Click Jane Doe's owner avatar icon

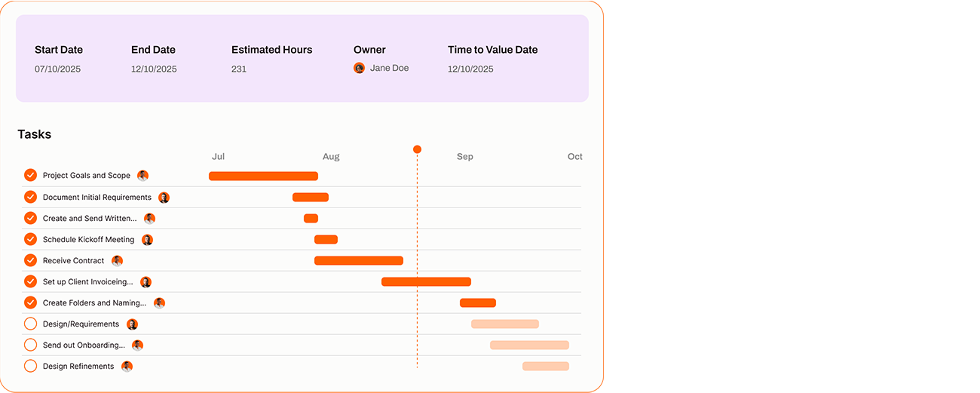pyautogui.click(x=360, y=68)
